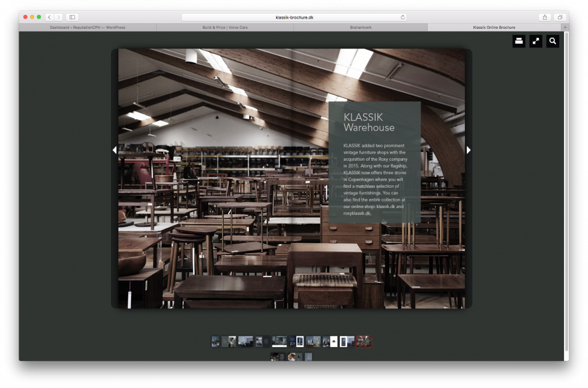Viewport: 588px width, 388px height.
Task: Switch to Build & Price Volvo Cars tab
Action: point(225,28)
